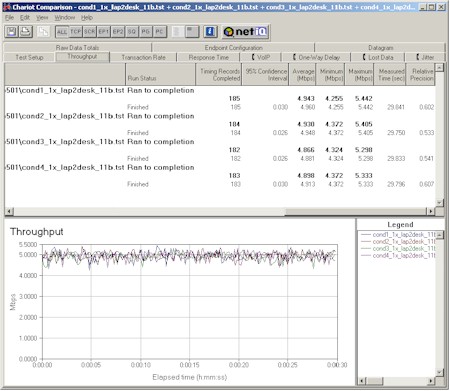This screenshot has width=450, height=391.
Task: Select the cond2_1x_lap2desk_11b.tst row
Action: coord(220,116)
